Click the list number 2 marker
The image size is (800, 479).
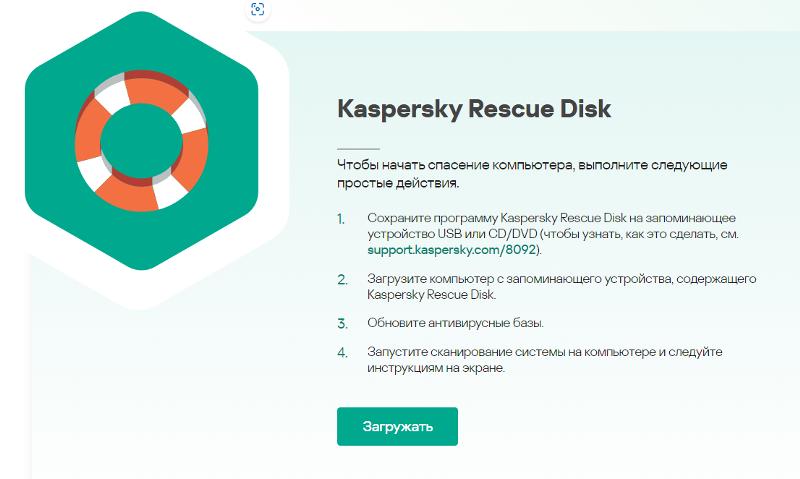[x=342, y=280]
